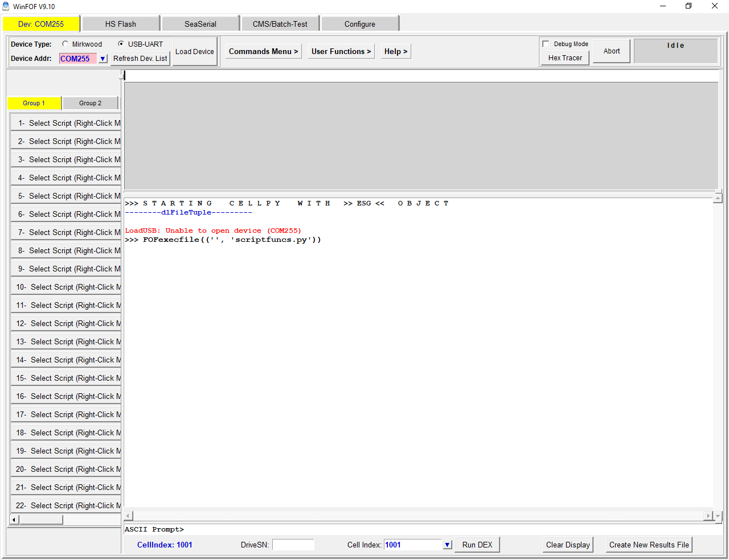The image size is (729, 560).
Task: Open the Device Addr COM255 dropdown
Action: (103, 59)
